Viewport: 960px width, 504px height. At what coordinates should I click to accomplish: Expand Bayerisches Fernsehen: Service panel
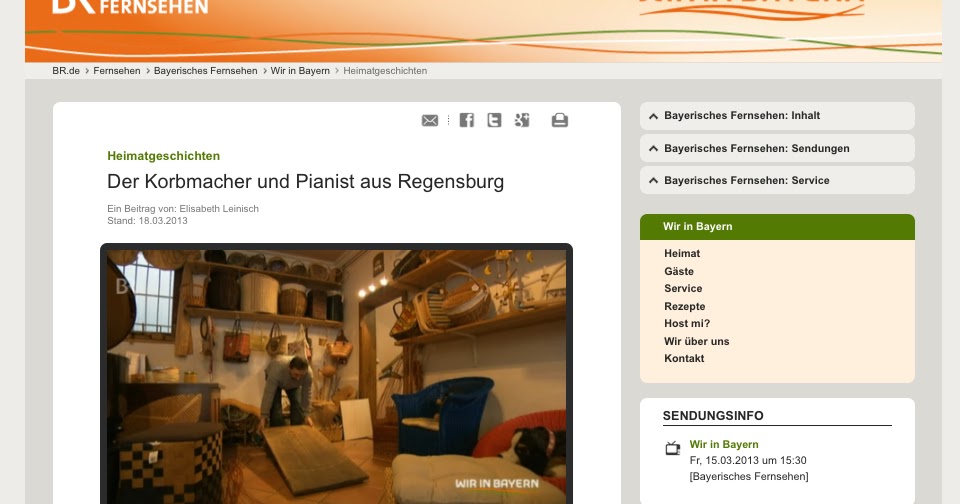pos(777,181)
